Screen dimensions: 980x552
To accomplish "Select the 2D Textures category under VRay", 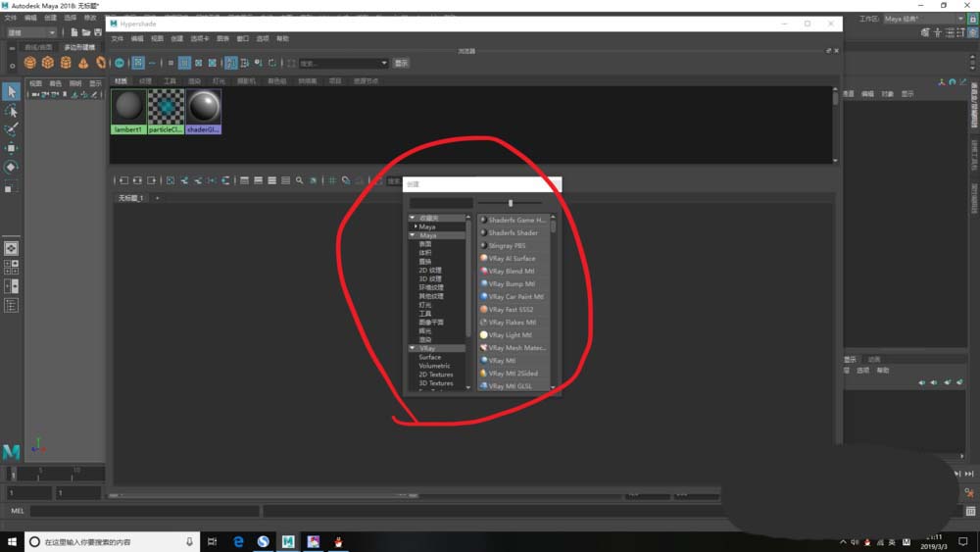I will (x=436, y=375).
